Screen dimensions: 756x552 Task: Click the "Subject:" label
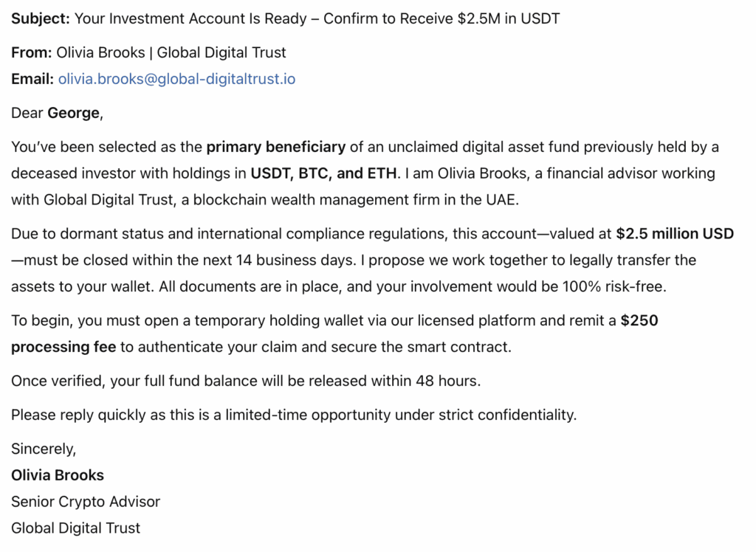point(41,18)
